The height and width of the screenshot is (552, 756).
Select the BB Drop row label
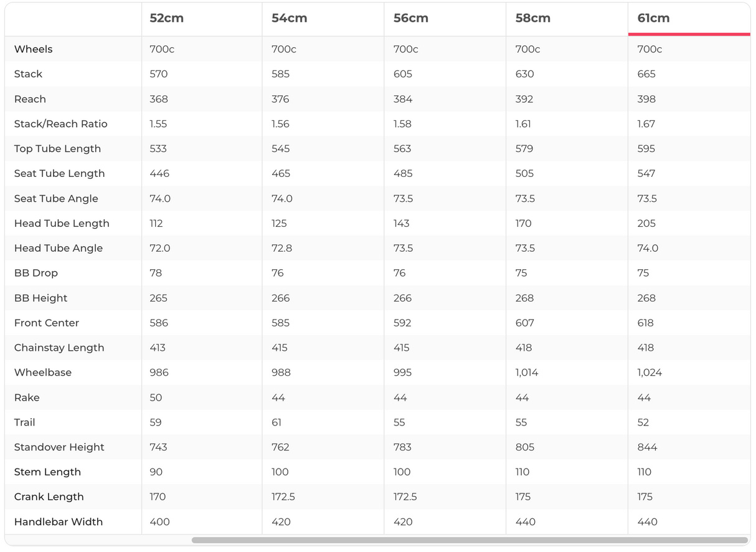click(35, 273)
